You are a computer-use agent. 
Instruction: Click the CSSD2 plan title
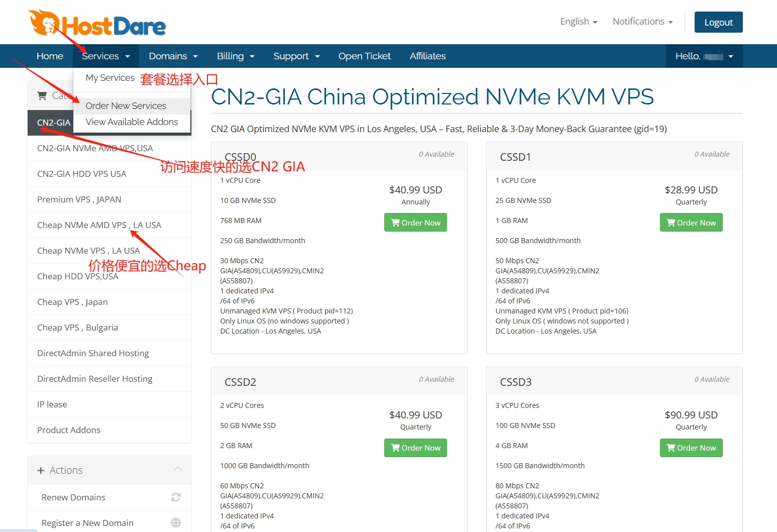[240, 382]
